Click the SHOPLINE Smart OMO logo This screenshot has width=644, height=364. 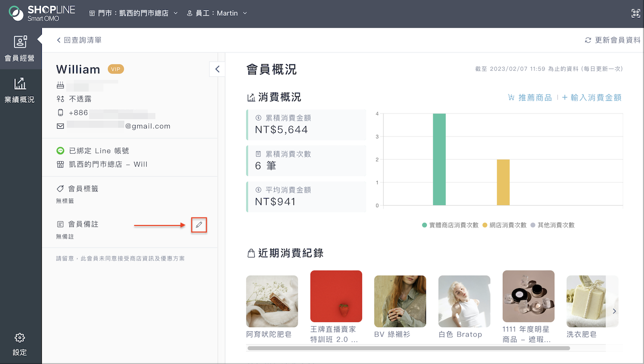tap(42, 13)
